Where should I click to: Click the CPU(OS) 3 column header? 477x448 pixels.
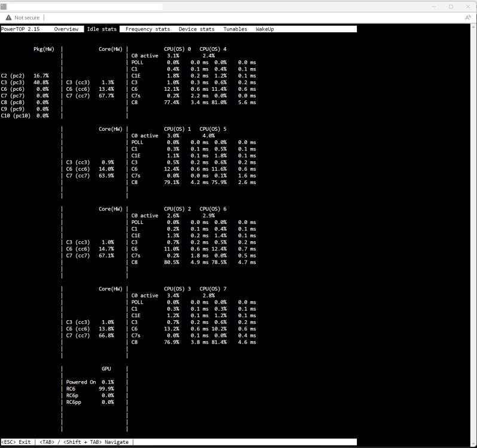[178, 289]
